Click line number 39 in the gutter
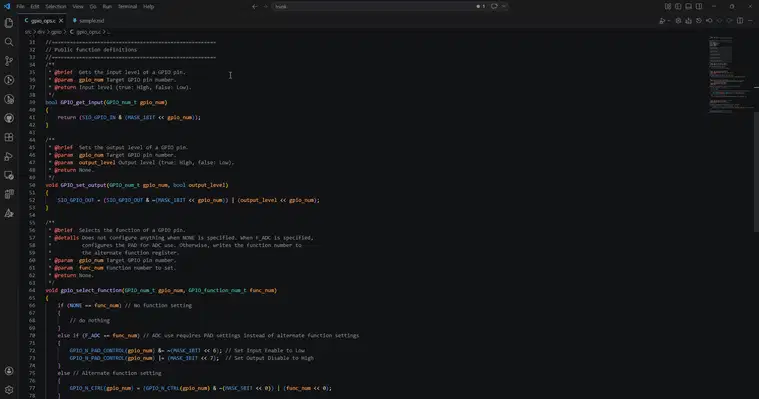Viewport: 759px width, 399px height. (x=32, y=102)
